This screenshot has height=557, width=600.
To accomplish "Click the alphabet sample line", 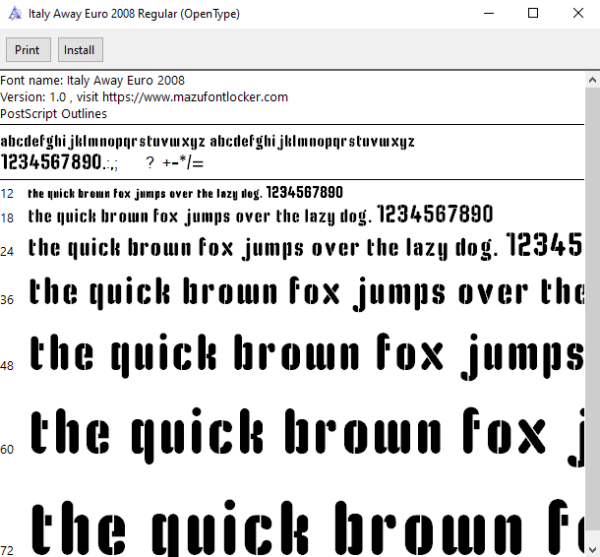I will click(207, 142).
